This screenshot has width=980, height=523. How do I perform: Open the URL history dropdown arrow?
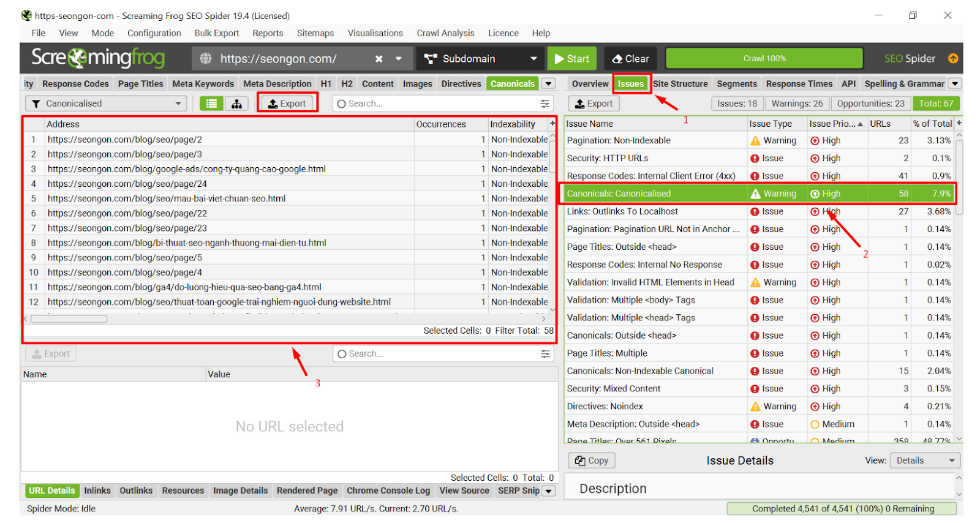click(399, 59)
